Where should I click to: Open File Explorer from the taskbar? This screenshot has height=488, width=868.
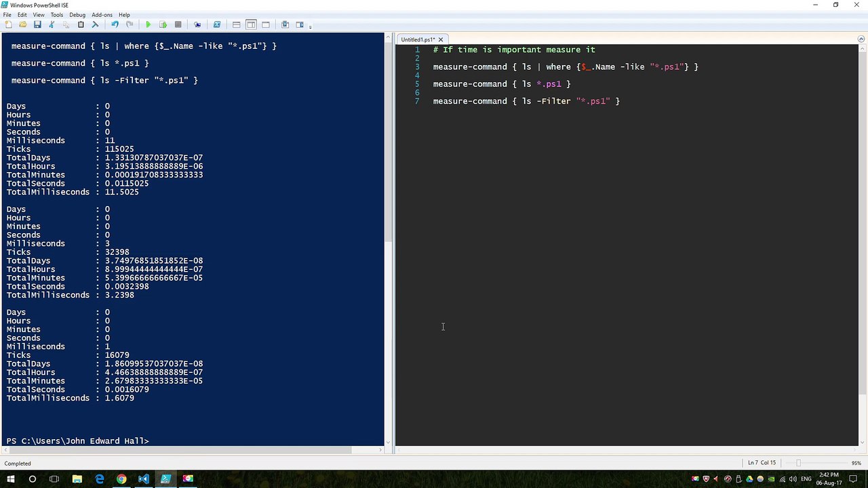(77, 479)
